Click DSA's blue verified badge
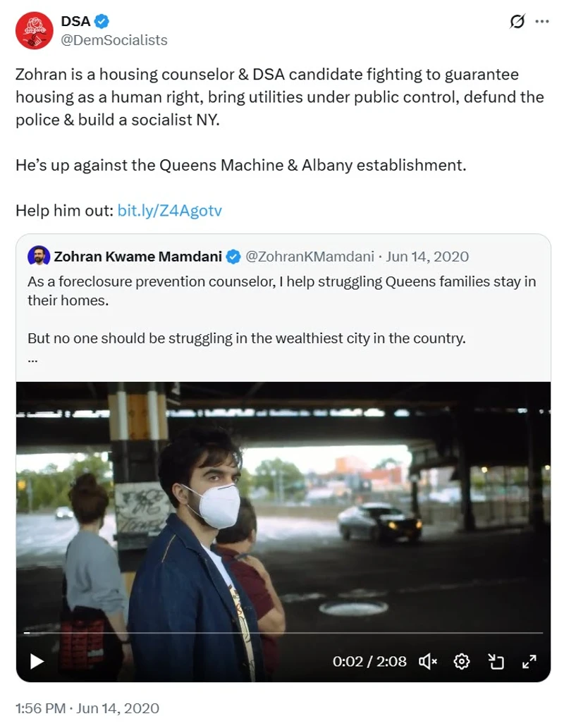Viewport: 564px width, 728px height. click(x=102, y=22)
